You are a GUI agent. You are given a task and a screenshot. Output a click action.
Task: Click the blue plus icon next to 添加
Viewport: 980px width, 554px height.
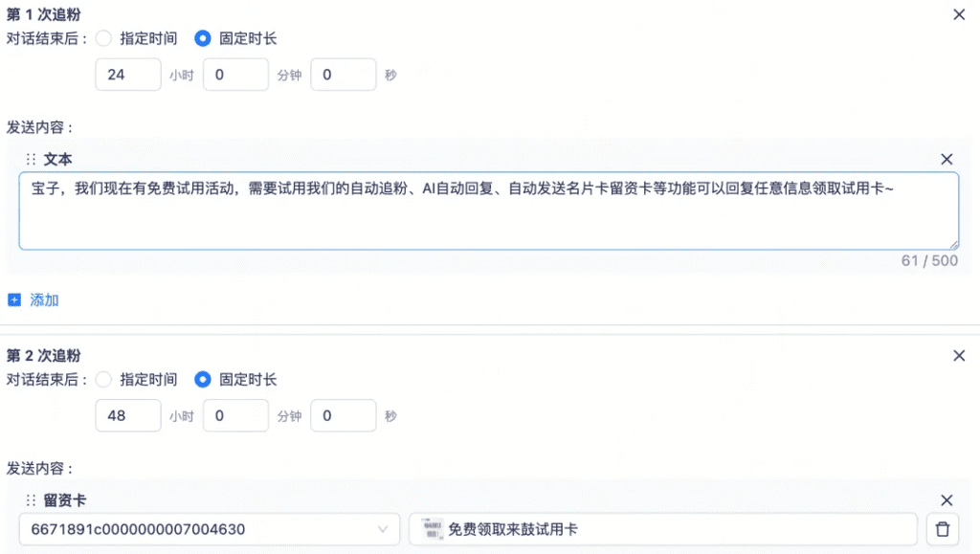click(x=14, y=300)
